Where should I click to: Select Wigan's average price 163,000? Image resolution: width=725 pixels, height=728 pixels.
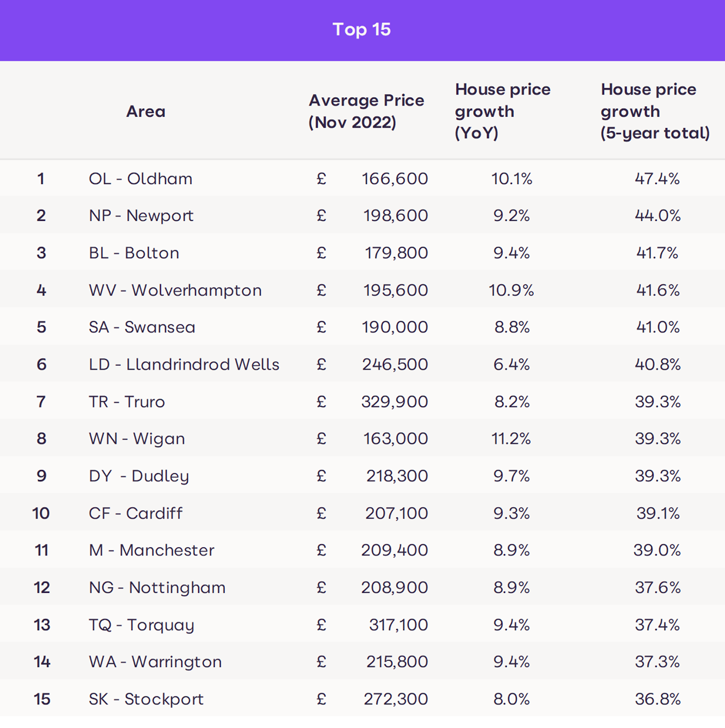click(x=395, y=439)
